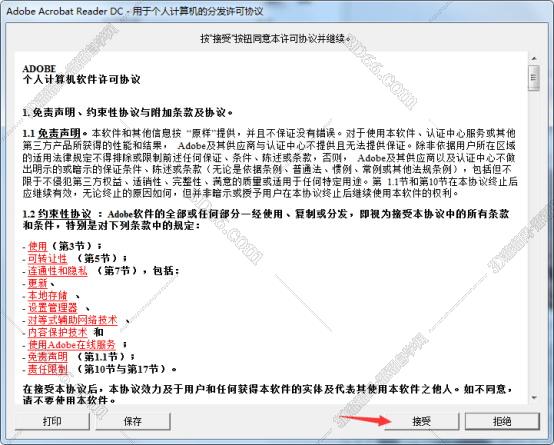This screenshot has width=554, height=445.
Task: Open the 使用Adobe在线服务 link
Action: (72, 344)
